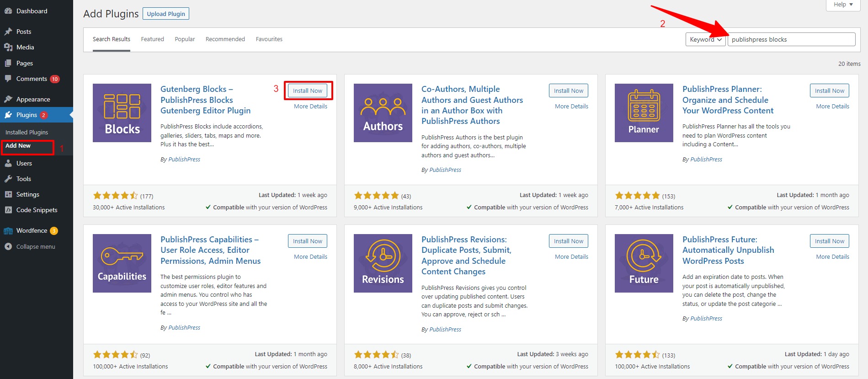Install PublishPress Revisions plugin now
The height and width of the screenshot is (379, 868).
(569, 241)
